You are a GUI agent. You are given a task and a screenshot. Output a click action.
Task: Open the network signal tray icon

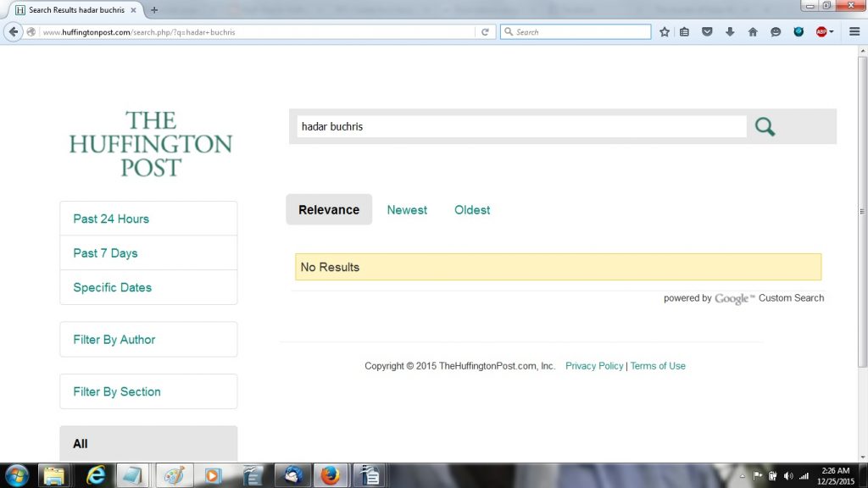pyautogui.click(x=804, y=476)
